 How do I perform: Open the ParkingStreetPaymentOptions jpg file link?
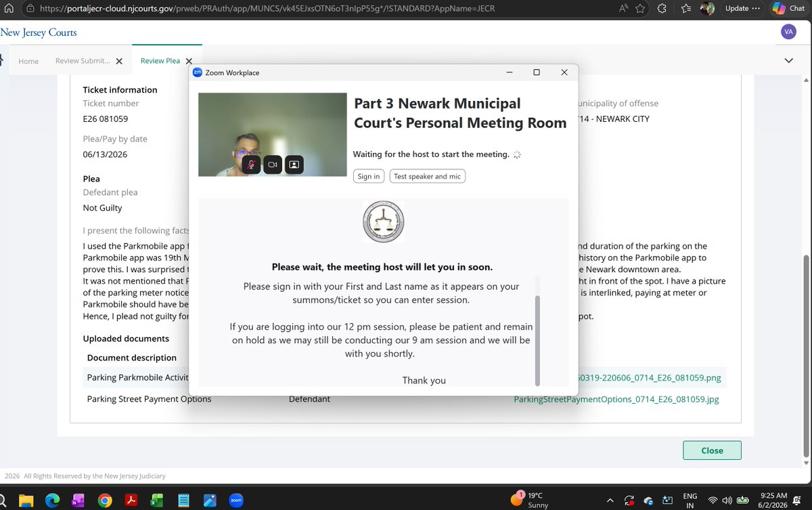(616, 400)
